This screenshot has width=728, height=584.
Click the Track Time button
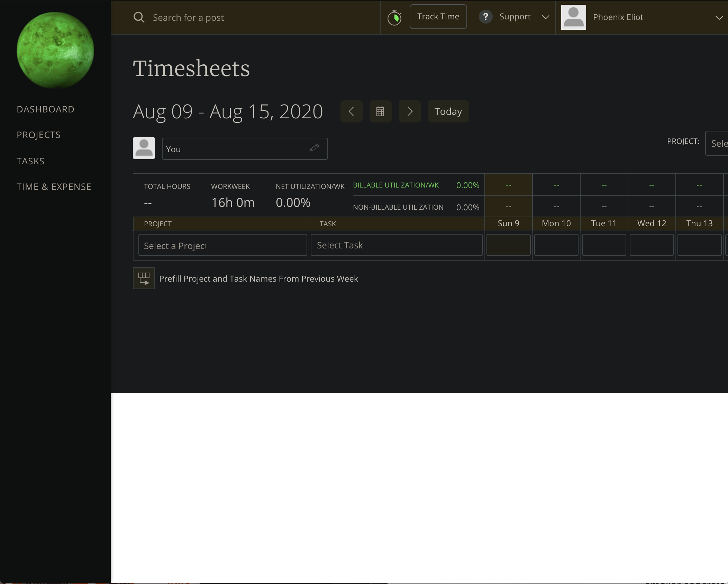[x=438, y=16]
